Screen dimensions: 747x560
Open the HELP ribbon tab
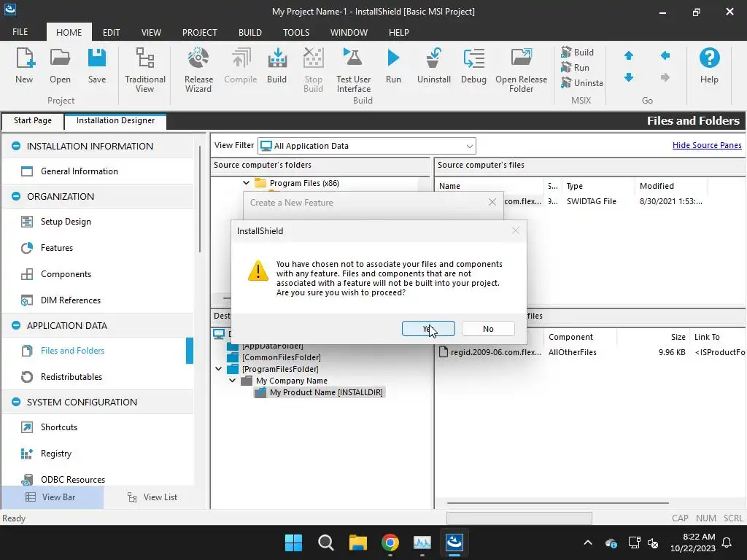pyautogui.click(x=399, y=32)
